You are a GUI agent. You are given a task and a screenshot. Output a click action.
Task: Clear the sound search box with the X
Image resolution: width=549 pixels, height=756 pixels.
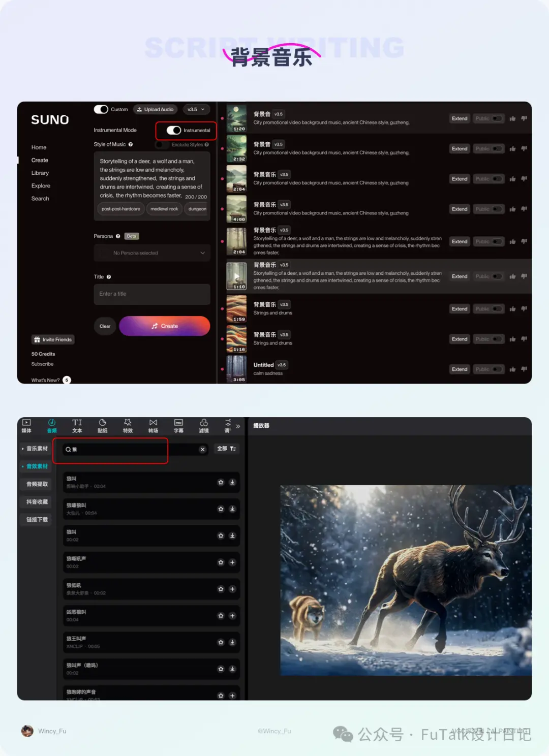202,449
